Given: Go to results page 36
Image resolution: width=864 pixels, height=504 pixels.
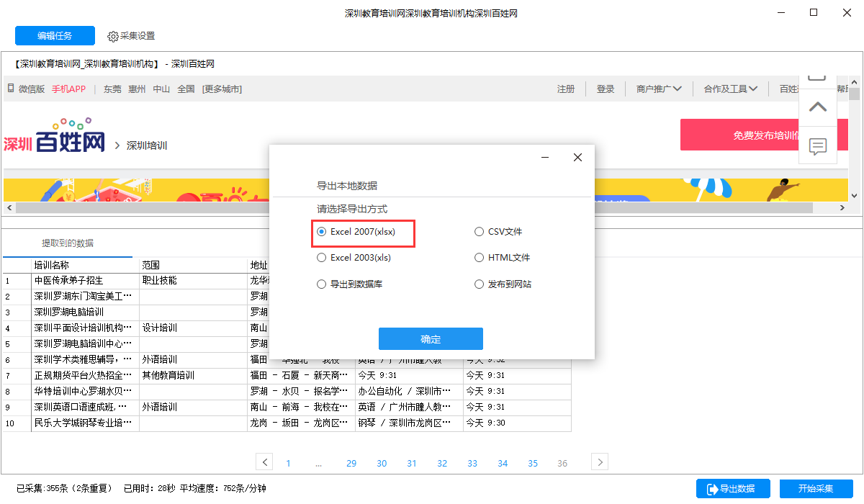Looking at the screenshot, I should (x=562, y=463).
